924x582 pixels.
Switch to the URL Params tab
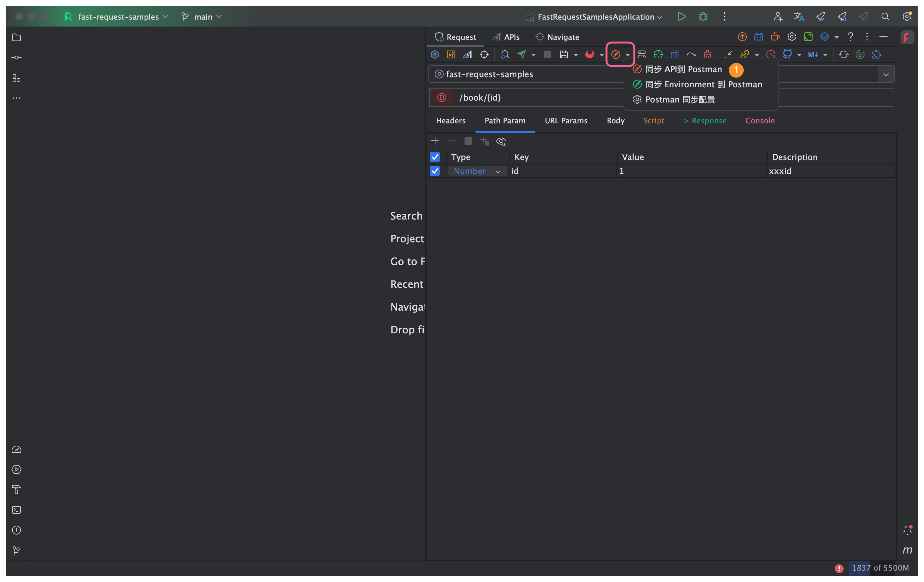pos(566,121)
